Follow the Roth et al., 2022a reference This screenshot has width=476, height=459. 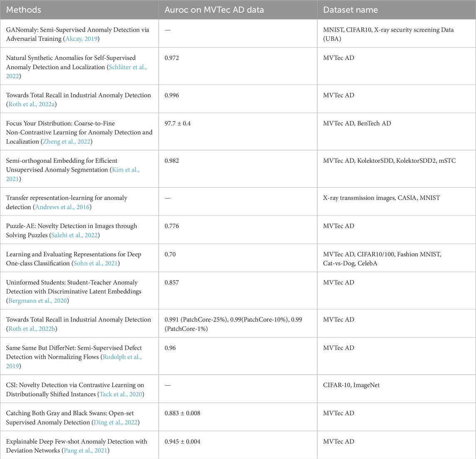(32, 104)
